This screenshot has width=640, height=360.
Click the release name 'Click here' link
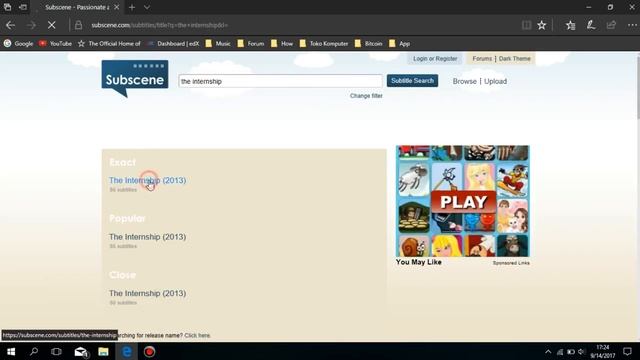click(x=198, y=336)
